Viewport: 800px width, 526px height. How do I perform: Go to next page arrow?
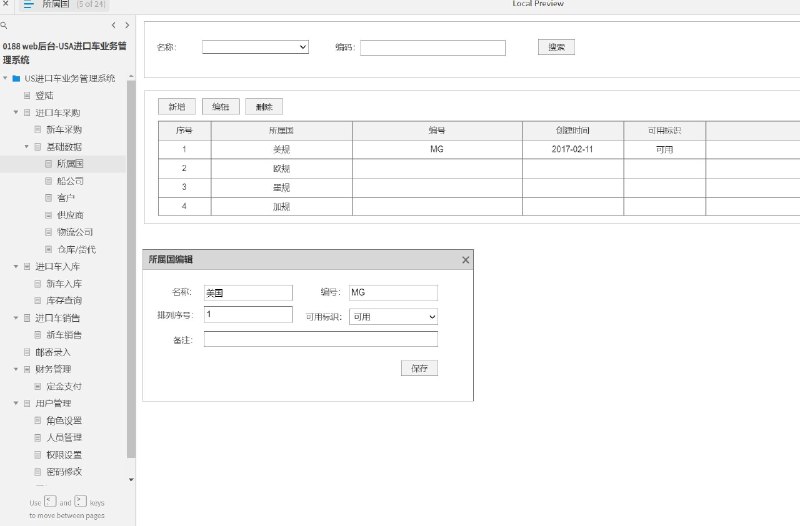(x=127, y=25)
